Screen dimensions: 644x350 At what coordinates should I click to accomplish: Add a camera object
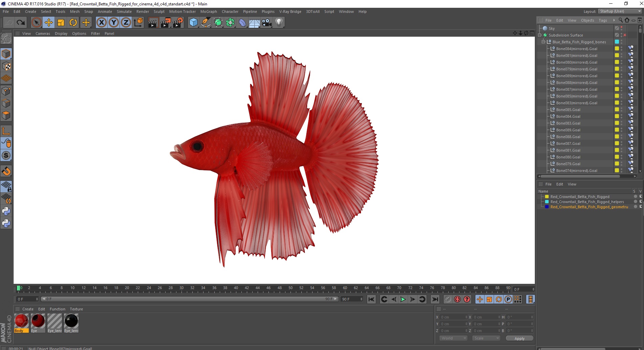[x=267, y=23]
